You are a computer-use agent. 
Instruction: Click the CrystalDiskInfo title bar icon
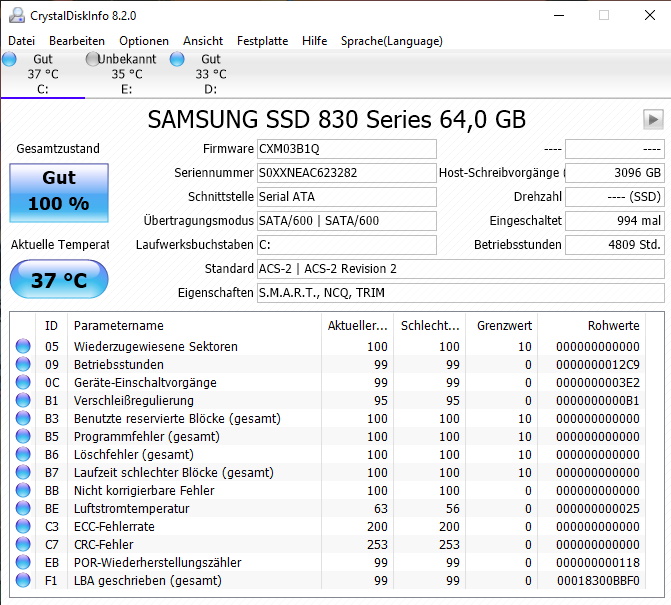17,15
